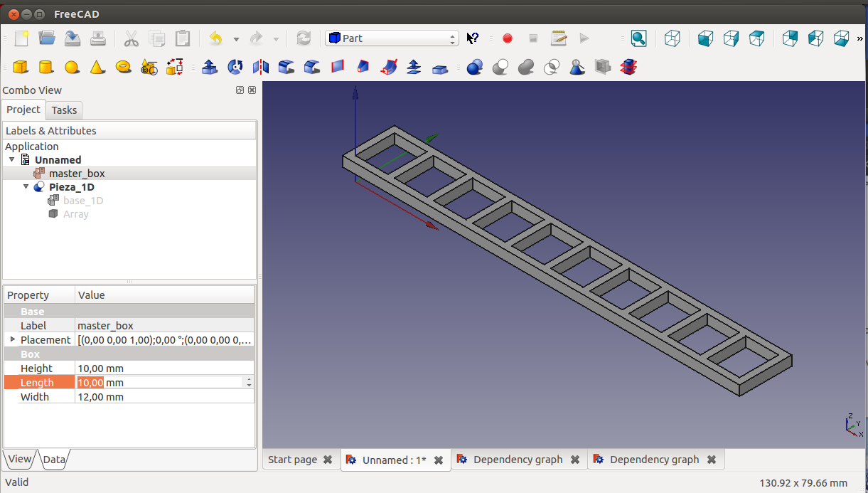Switch to the View property tab
The height and width of the screenshot is (493, 868).
coord(19,459)
